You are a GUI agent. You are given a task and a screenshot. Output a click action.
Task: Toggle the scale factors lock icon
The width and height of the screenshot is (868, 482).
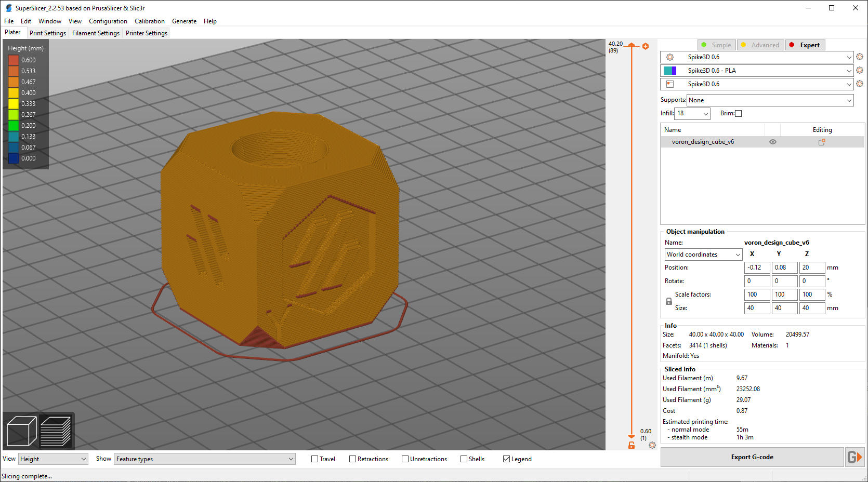669,301
